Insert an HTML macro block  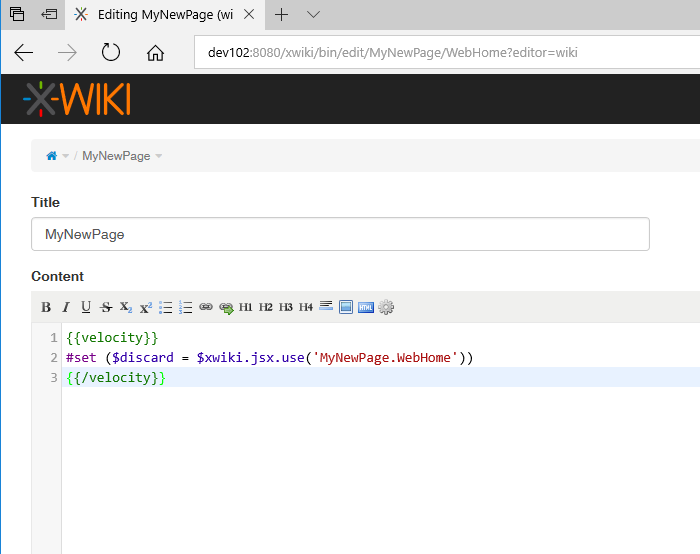366,307
